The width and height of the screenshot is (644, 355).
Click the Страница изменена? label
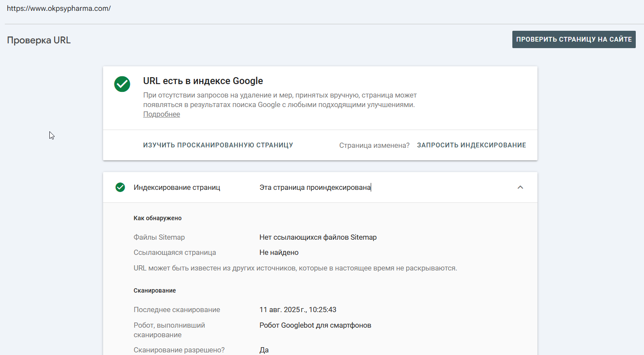coord(374,146)
